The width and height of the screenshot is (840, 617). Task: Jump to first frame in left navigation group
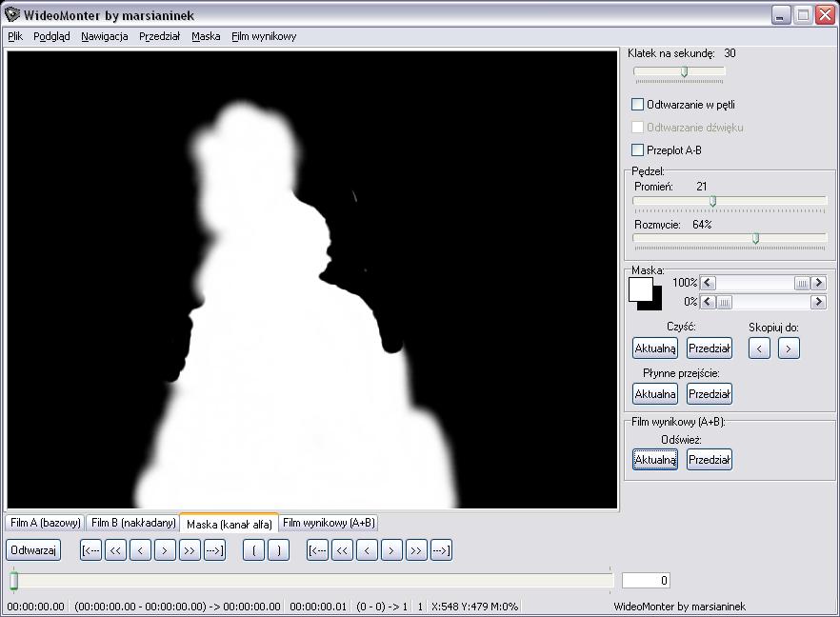[90, 550]
